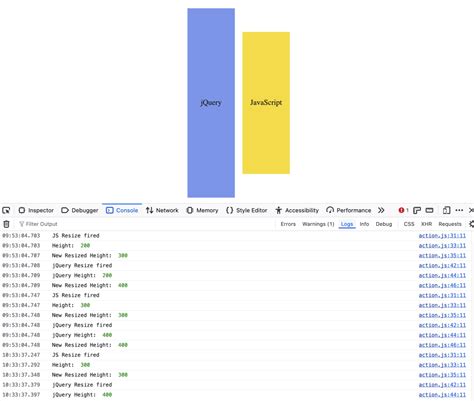This screenshot has width=474, height=401.
Task: Click the red error count icon
Action: click(x=403, y=210)
